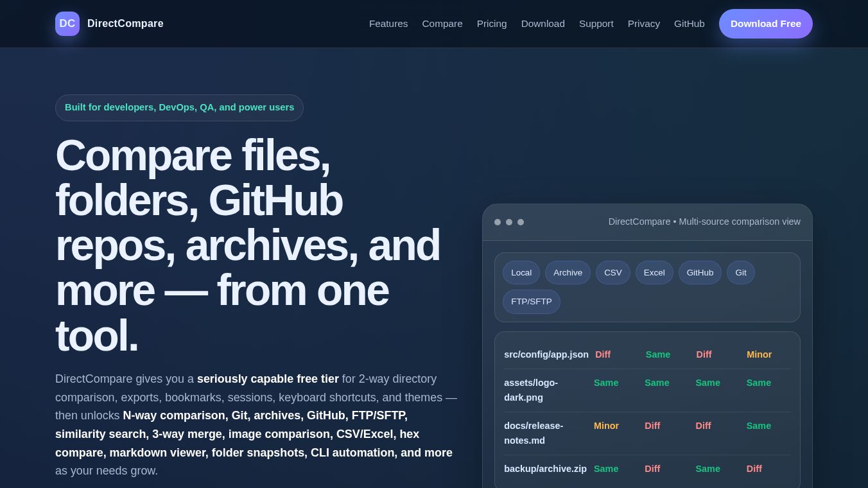Select the Local source chip
This screenshot has height=488, width=868.
[521, 273]
